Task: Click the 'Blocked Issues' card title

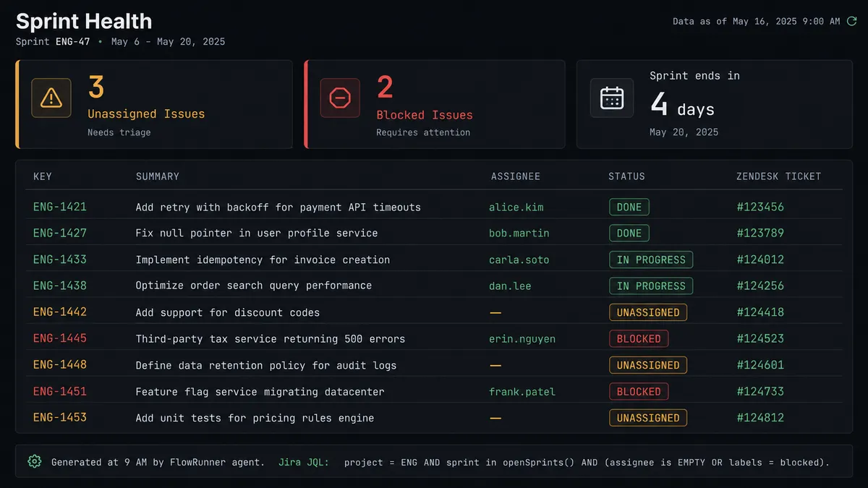Action: pos(425,115)
